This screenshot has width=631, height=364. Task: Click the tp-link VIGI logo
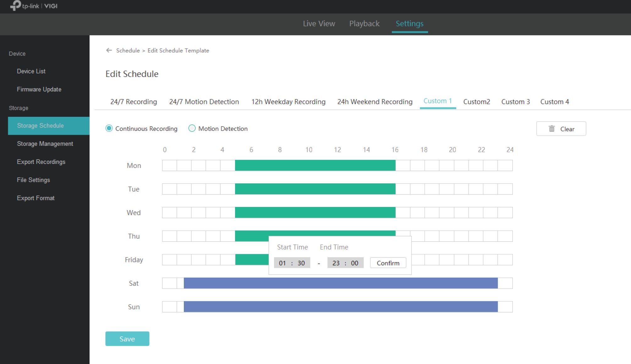coord(34,6)
